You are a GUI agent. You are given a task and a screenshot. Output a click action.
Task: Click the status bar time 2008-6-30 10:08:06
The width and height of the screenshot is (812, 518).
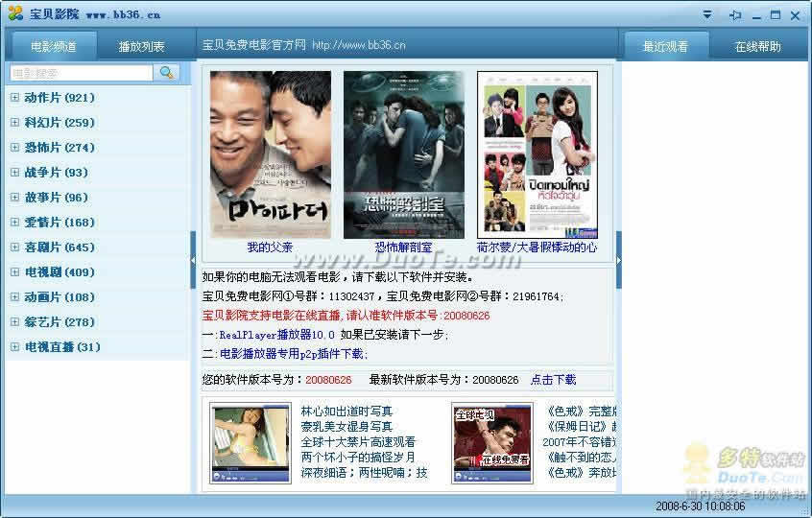point(700,506)
